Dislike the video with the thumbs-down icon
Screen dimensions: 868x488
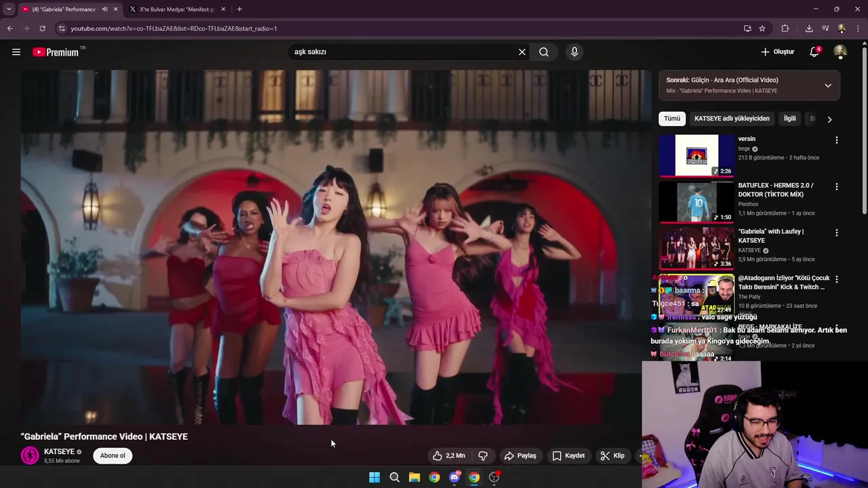483,455
